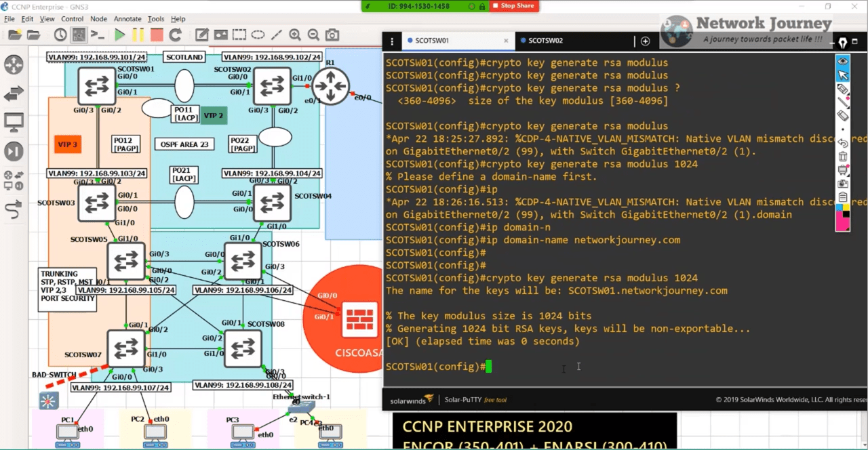Open the Control menu
The width and height of the screenshot is (868, 450).
(73, 19)
